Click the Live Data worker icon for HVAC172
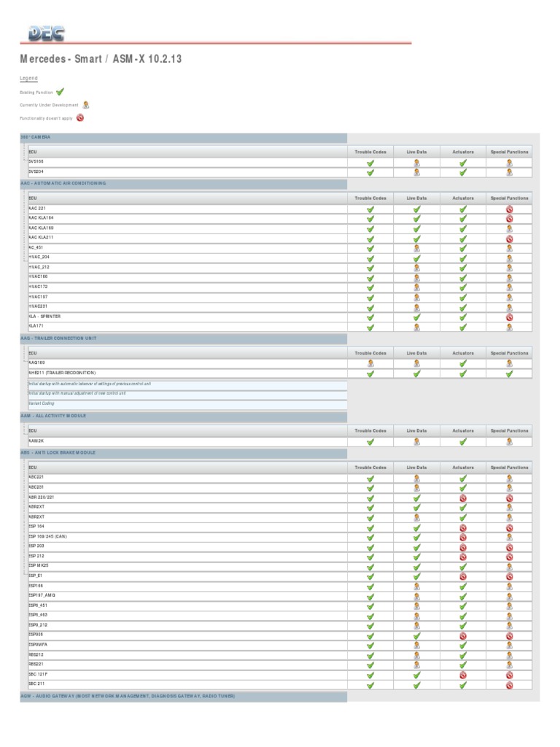The height and width of the screenshot is (747, 560). [416, 287]
